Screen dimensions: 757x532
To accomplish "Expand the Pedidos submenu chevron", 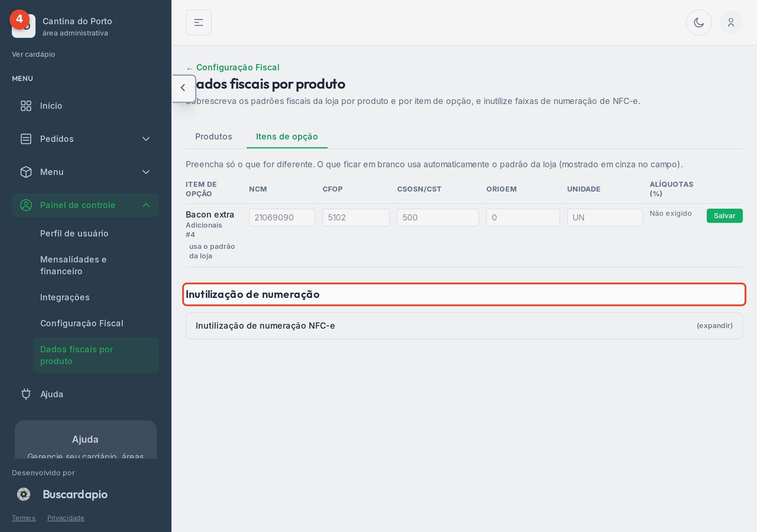I will point(146,139).
